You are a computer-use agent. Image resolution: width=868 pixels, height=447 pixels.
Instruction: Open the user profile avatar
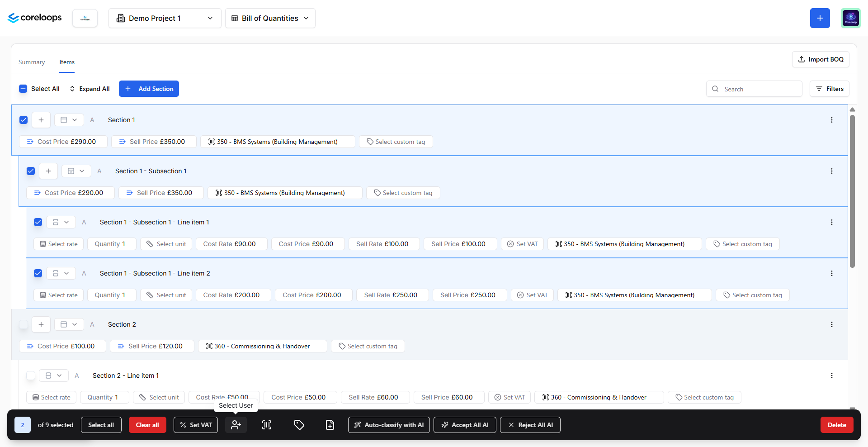[850, 18]
